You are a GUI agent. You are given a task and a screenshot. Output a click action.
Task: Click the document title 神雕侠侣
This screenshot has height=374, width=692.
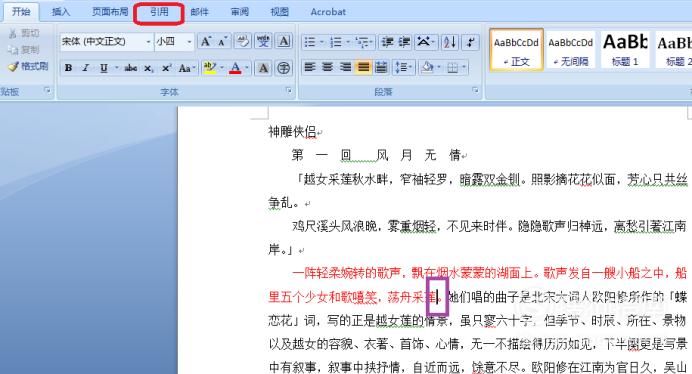[292, 132]
